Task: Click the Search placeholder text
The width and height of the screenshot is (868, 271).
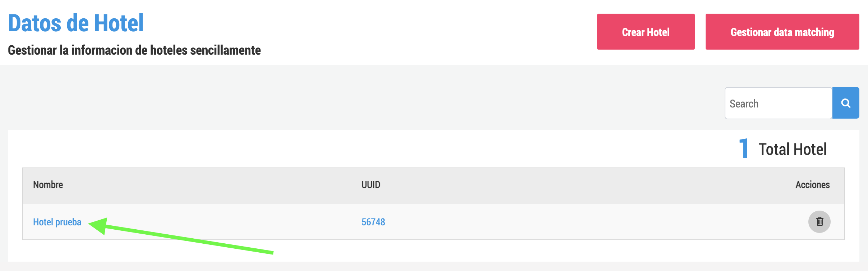Action: click(x=744, y=104)
